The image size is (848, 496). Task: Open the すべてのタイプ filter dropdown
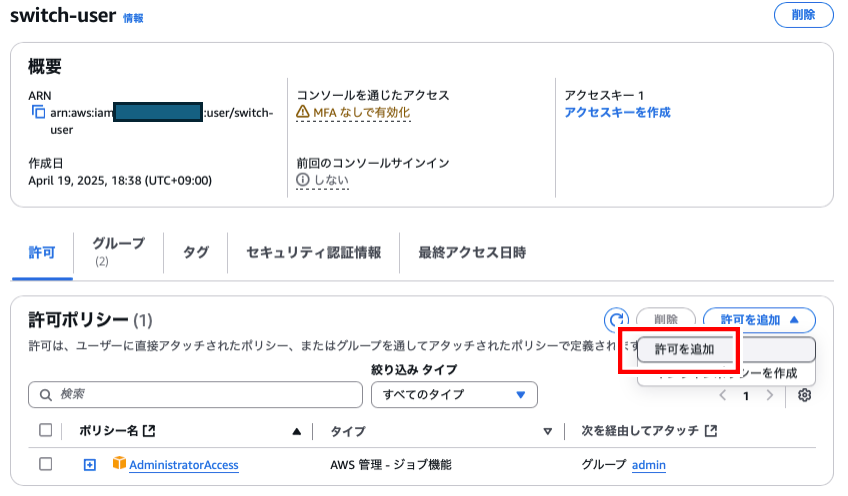tap(454, 394)
